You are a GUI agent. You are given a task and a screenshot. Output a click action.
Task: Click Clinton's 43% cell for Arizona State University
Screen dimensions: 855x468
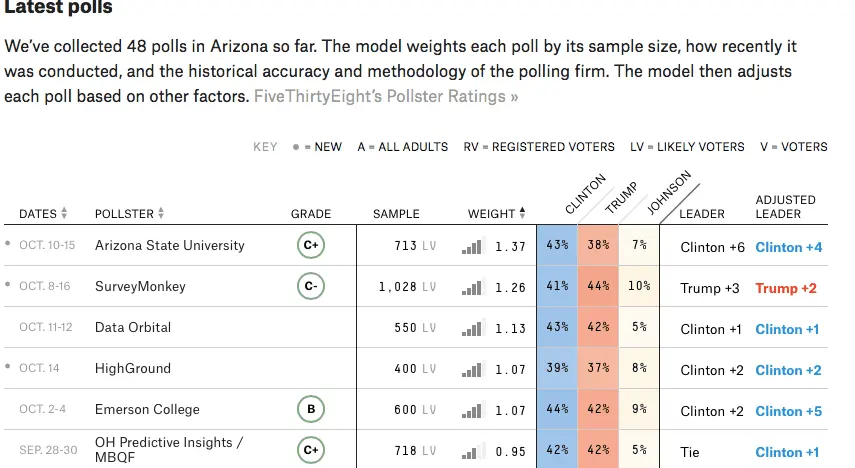point(557,246)
